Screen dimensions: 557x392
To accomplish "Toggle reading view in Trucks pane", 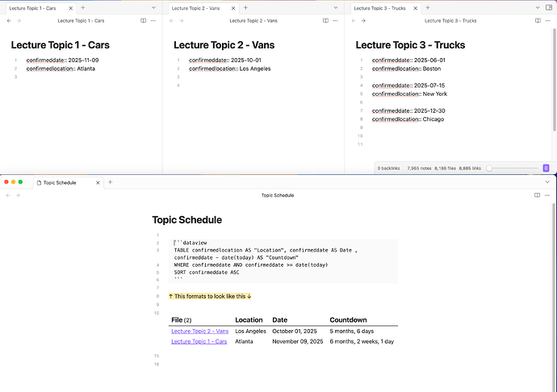I will click(x=538, y=21).
